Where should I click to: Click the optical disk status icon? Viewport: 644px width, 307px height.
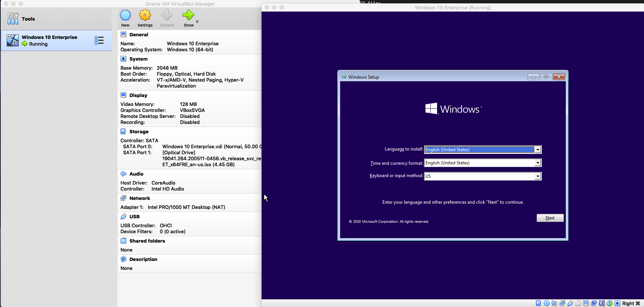point(546,303)
